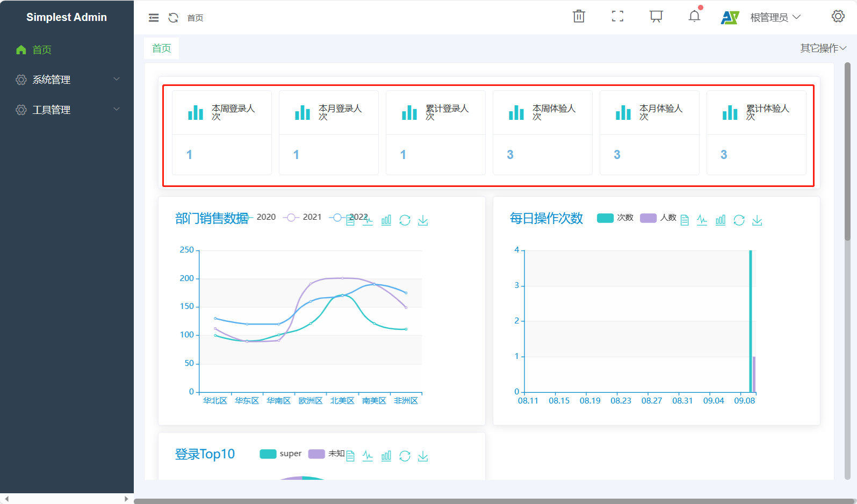Enter fullscreen mode using the header icon

[x=617, y=17]
